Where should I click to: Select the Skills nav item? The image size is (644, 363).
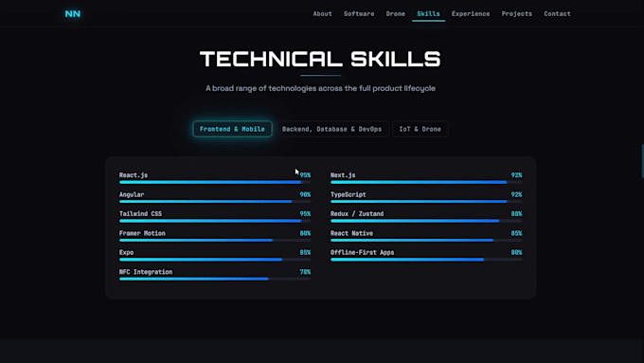428,14
